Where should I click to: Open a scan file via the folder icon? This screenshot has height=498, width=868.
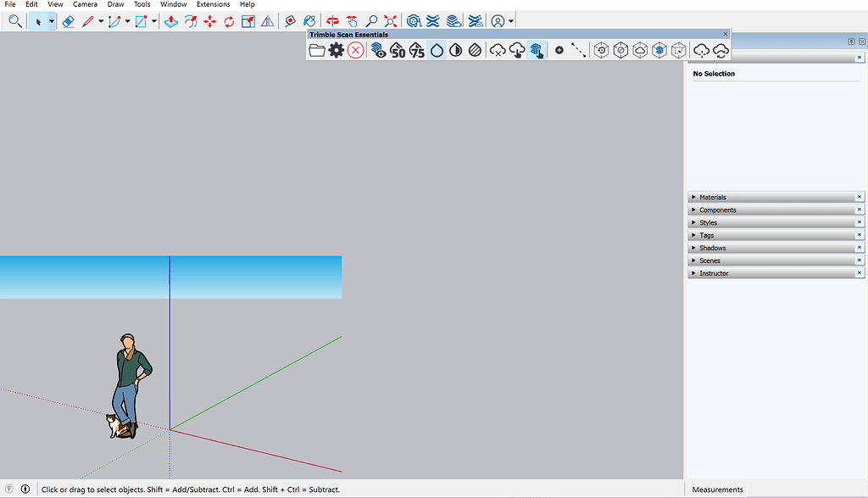317,49
